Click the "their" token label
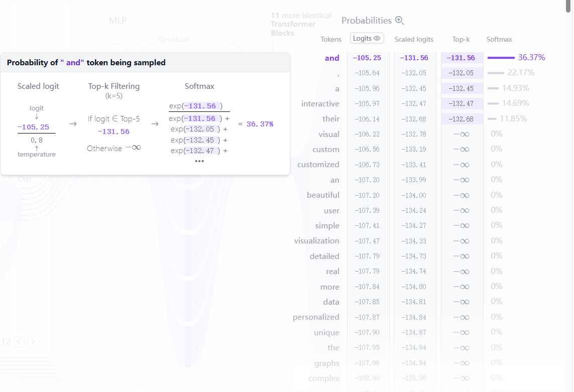This screenshot has height=392, width=574. (331, 119)
